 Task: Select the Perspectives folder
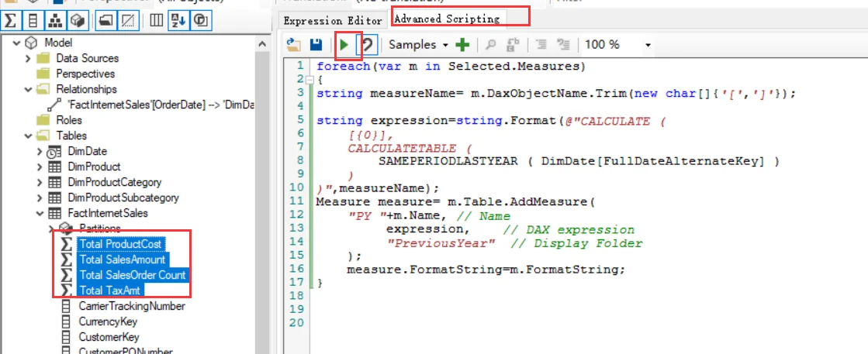pos(85,74)
